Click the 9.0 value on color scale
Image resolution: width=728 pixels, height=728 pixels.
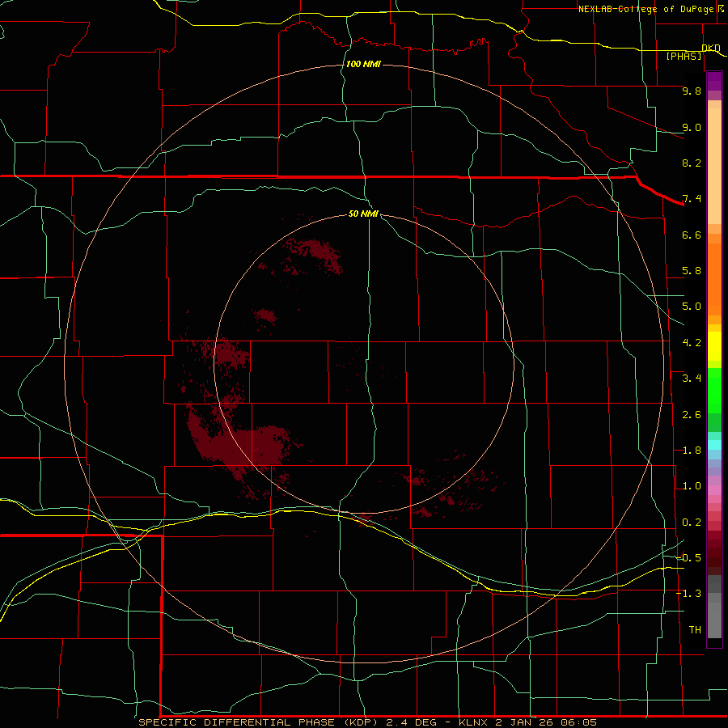[x=692, y=127]
